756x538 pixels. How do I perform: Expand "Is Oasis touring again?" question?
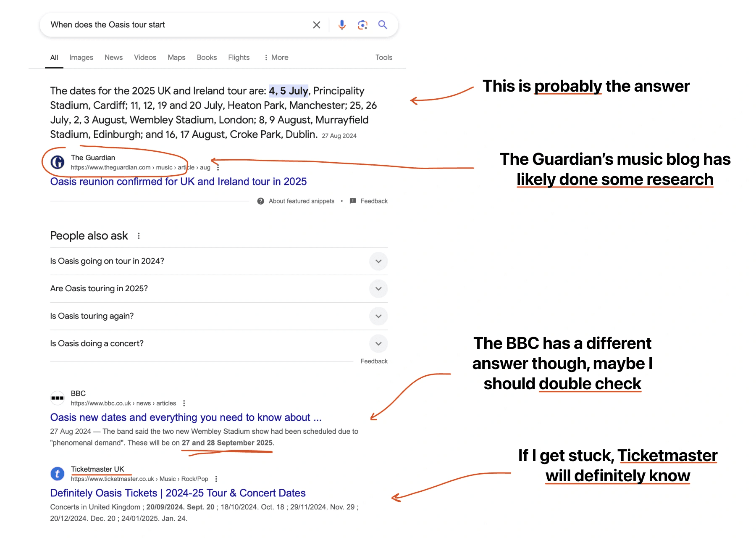(219, 316)
